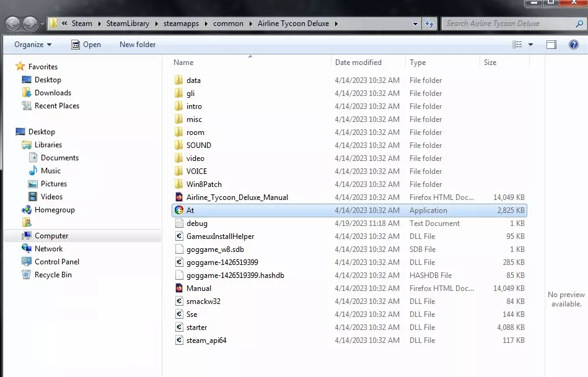Select the intro folder name
Viewport: 588px width, 377px height.
click(194, 106)
